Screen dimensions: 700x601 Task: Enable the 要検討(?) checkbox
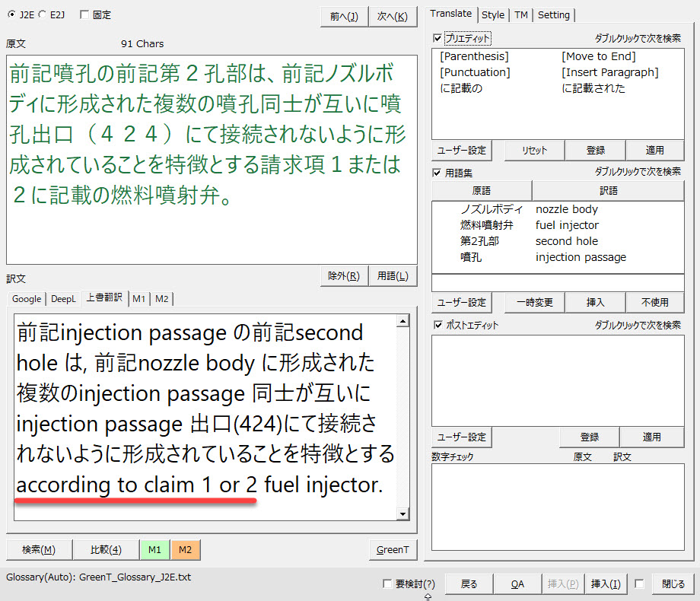(x=388, y=584)
